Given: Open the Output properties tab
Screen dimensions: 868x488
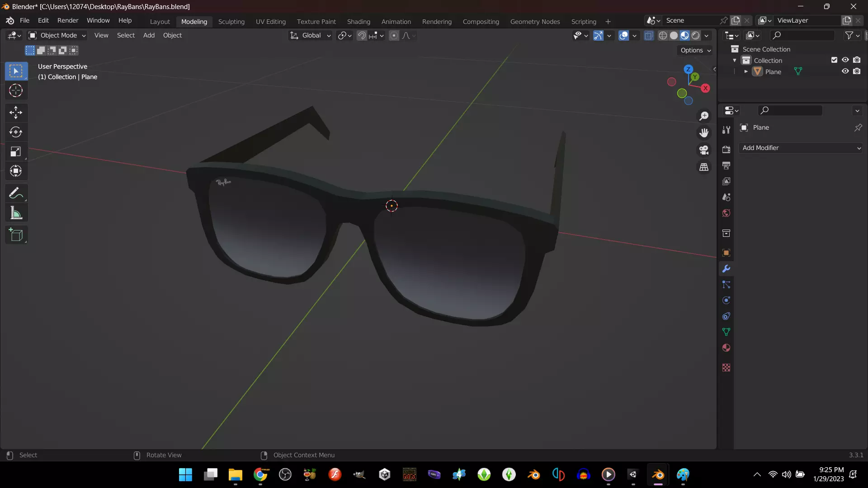Looking at the screenshot, I should coord(726,165).
